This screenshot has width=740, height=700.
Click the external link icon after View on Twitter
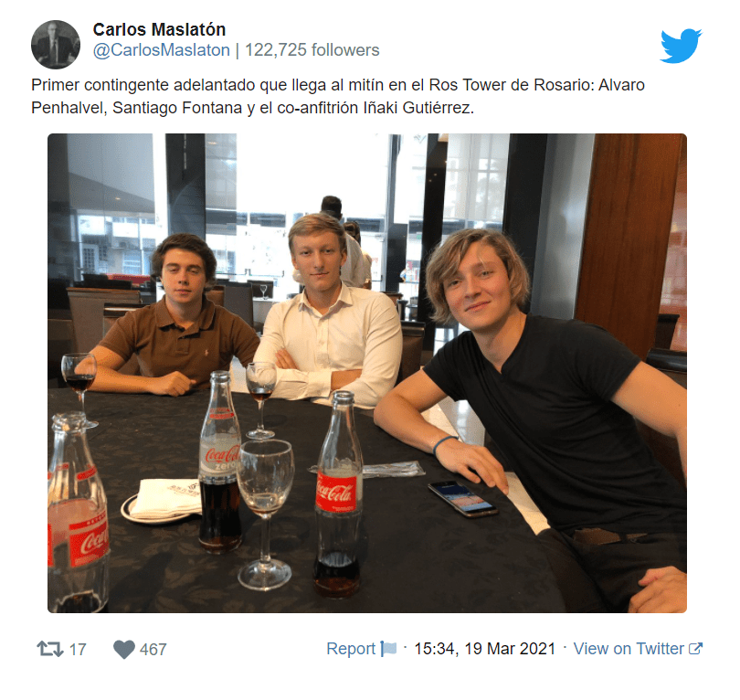pos(695,649)
